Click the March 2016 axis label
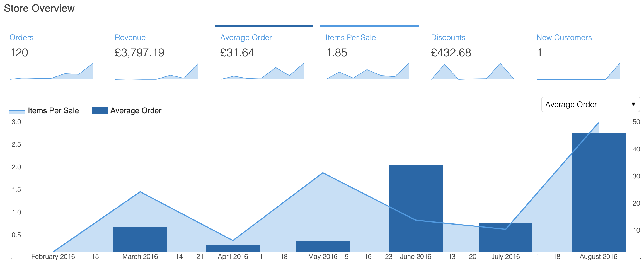Image resolution: width=644 pixels, height=275 pixels. pyautogui.click(x=140, y=257)
